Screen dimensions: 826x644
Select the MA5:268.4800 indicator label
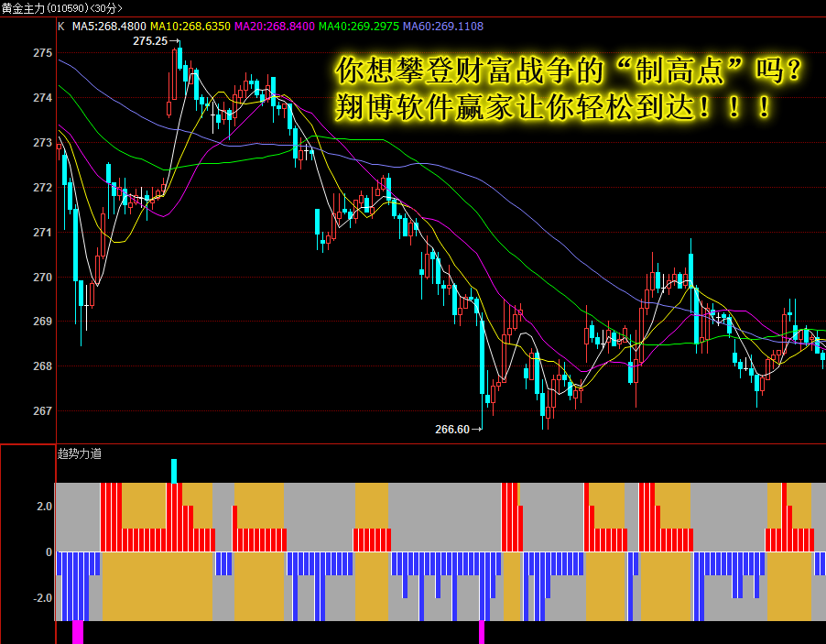tap(109, 27)
